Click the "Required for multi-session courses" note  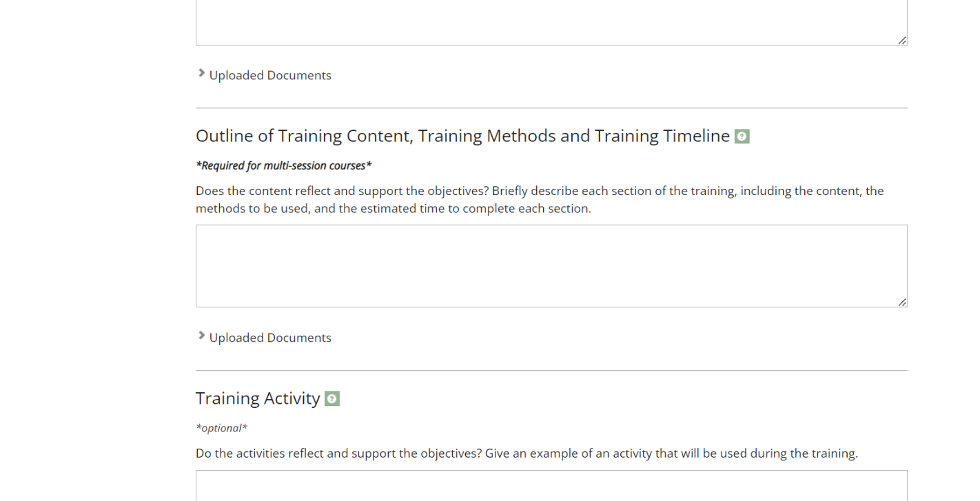point(284,166)
